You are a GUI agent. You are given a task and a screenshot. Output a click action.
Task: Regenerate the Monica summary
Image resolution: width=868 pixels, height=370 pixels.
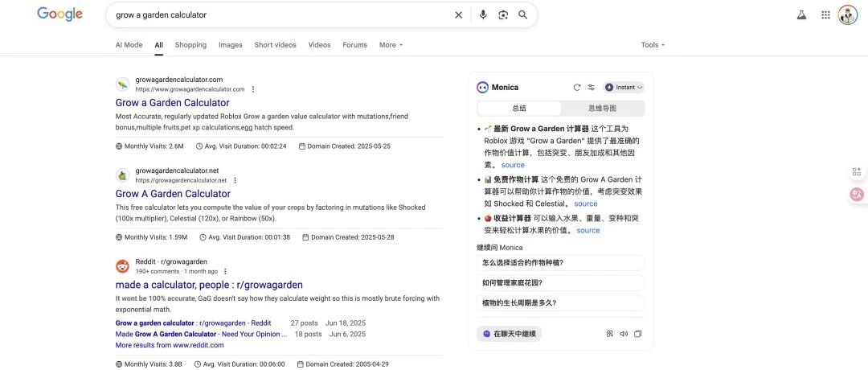tap(577, 88)
